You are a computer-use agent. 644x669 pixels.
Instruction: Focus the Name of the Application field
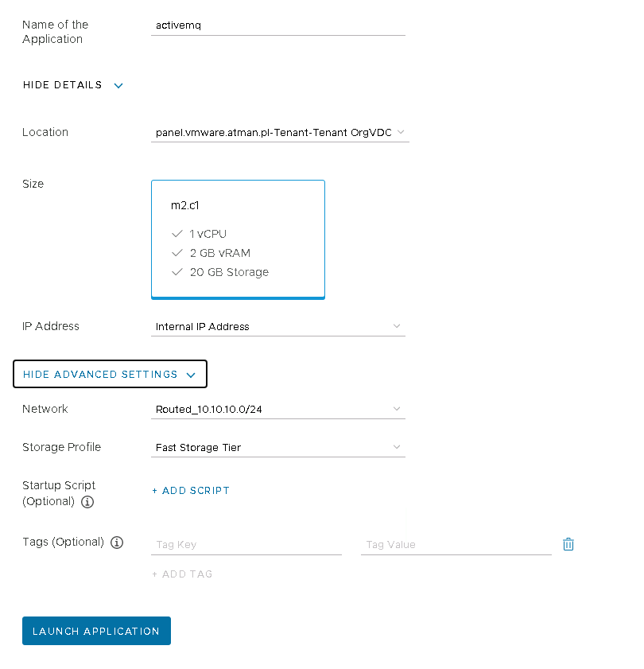[277, 25]
